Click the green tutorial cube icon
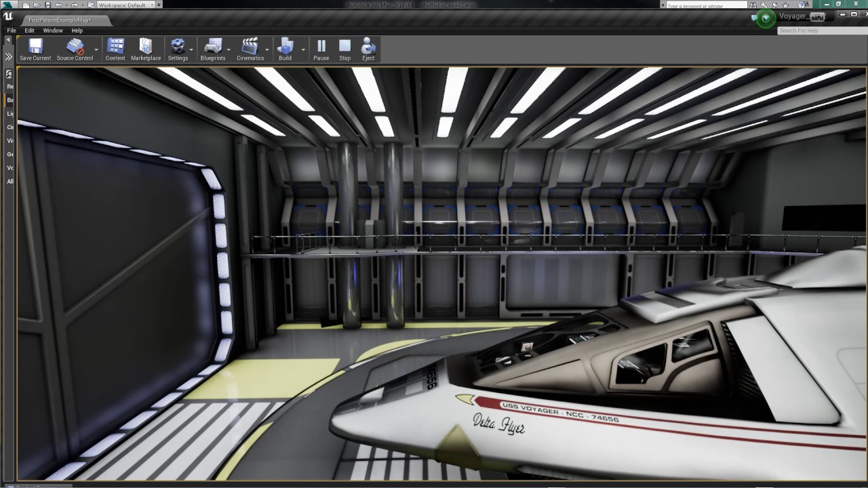The height and width of the screenshot is (488, 868). click(x=766, y=18)
